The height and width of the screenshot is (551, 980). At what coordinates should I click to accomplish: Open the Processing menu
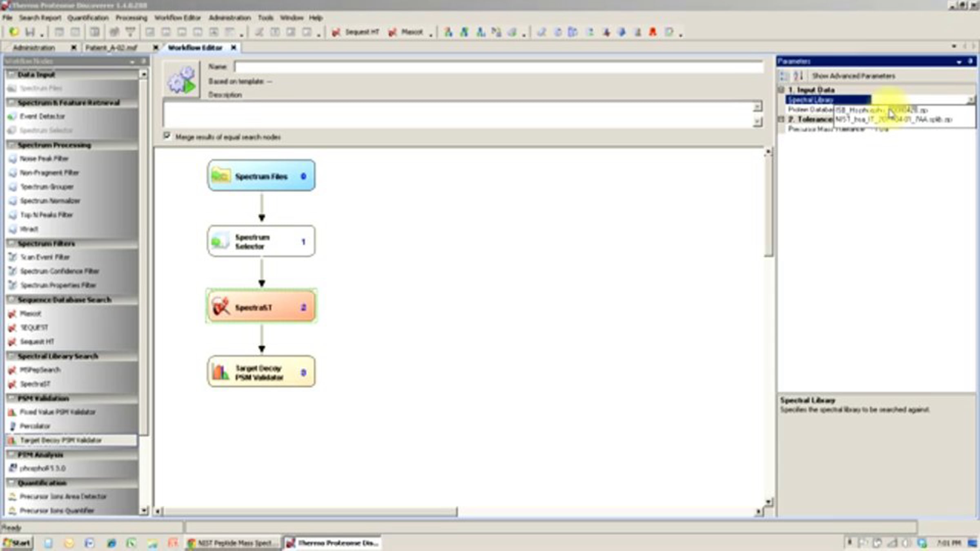[131, 18]
